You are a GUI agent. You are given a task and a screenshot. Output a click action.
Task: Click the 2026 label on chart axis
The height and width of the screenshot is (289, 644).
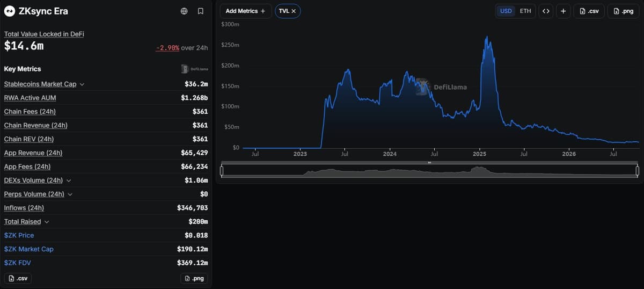click(569, 154)
